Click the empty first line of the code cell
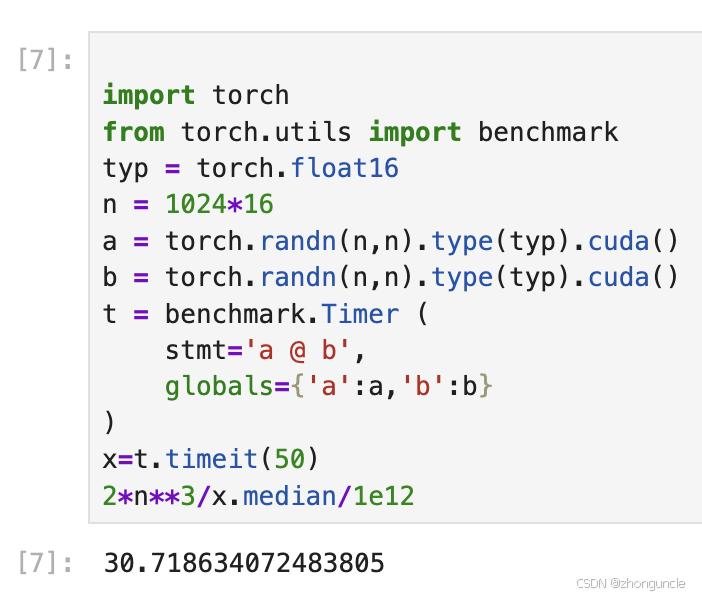The image size is (702, 596). click(390, 59)
